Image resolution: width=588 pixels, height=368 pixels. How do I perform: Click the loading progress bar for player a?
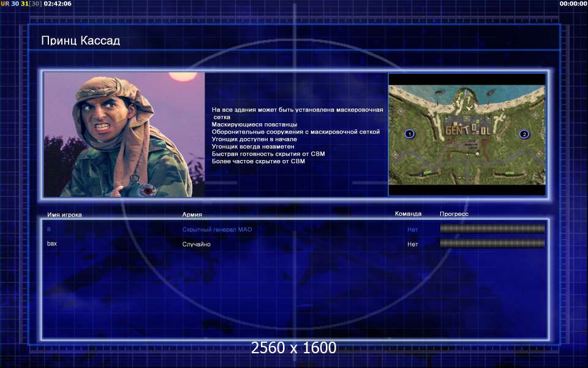(492, 229)
